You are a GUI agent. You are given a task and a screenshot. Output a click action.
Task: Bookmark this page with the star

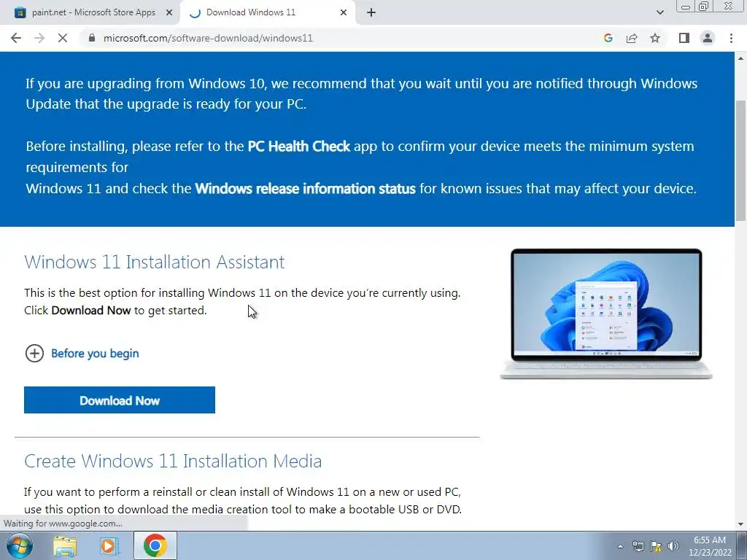[655, 38]
